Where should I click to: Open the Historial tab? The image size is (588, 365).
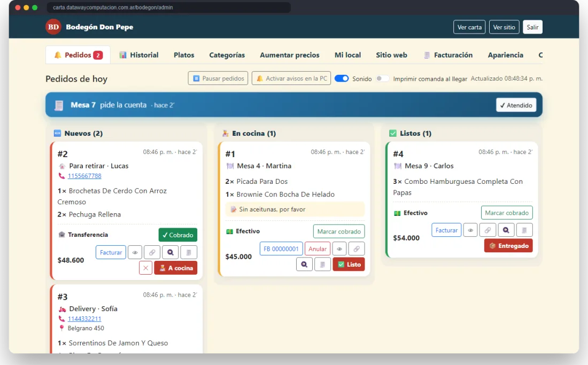click(x=139, y=55)
